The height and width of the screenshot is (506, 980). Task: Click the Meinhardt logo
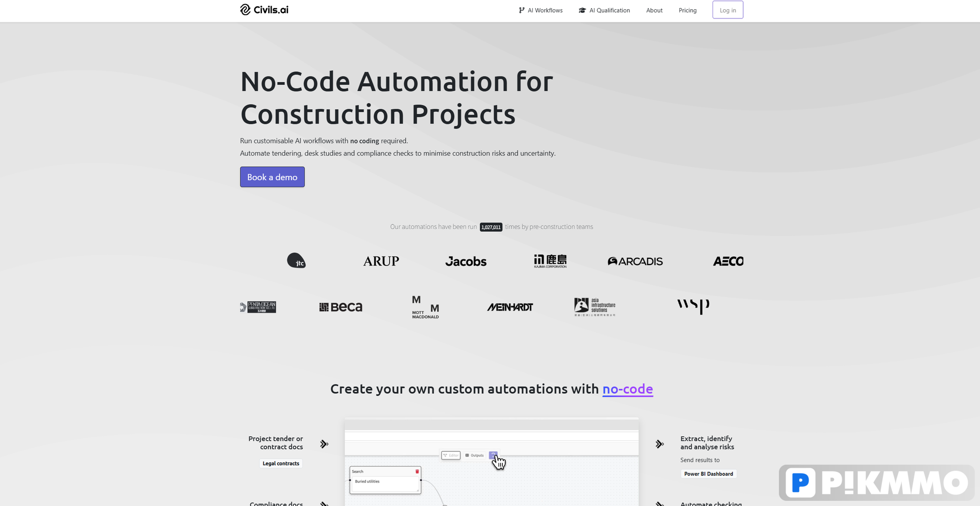point(510,307)
